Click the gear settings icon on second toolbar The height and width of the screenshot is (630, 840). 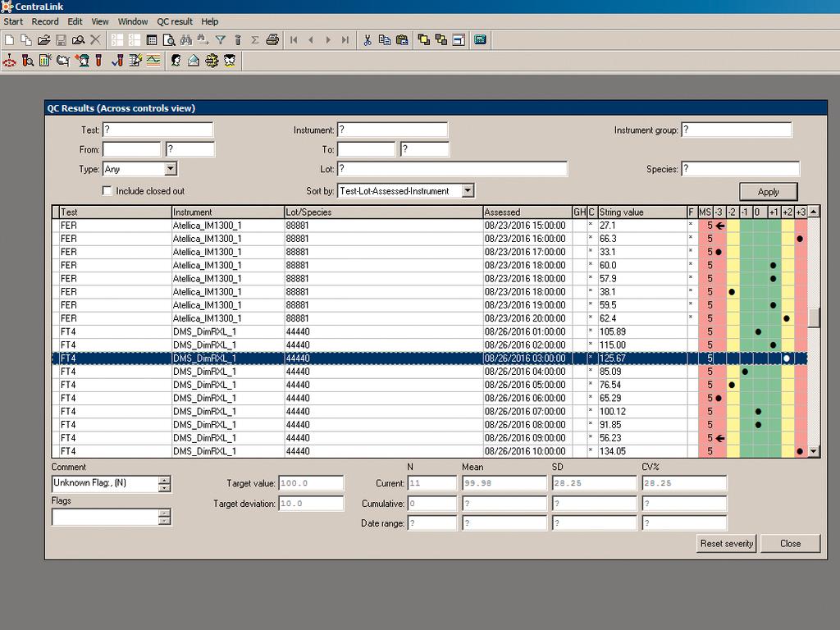[212, 60]
